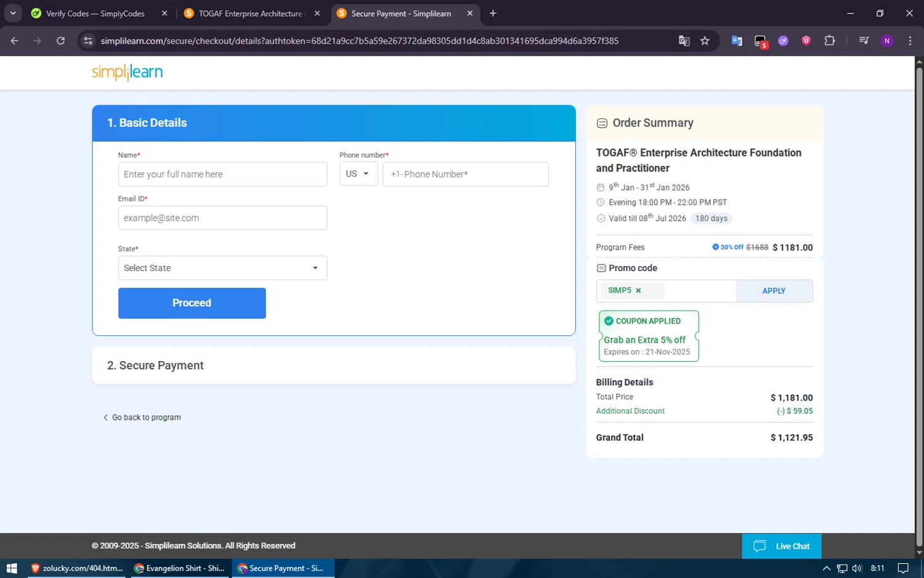This screenshot has height=578, width=924.
Task: Click the address bar URL
Action: coord(359,41)
